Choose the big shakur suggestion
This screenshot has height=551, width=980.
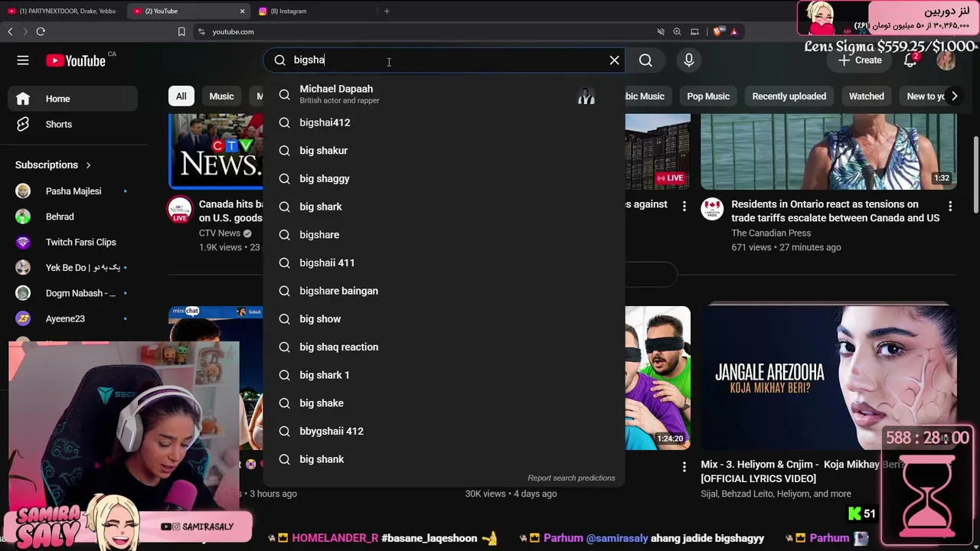pyautogui.click(x=444, y=151)
